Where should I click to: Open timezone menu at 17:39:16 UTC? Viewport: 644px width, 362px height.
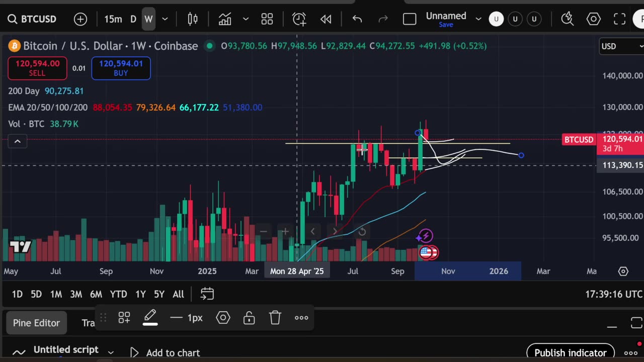[x=614, y=294]
